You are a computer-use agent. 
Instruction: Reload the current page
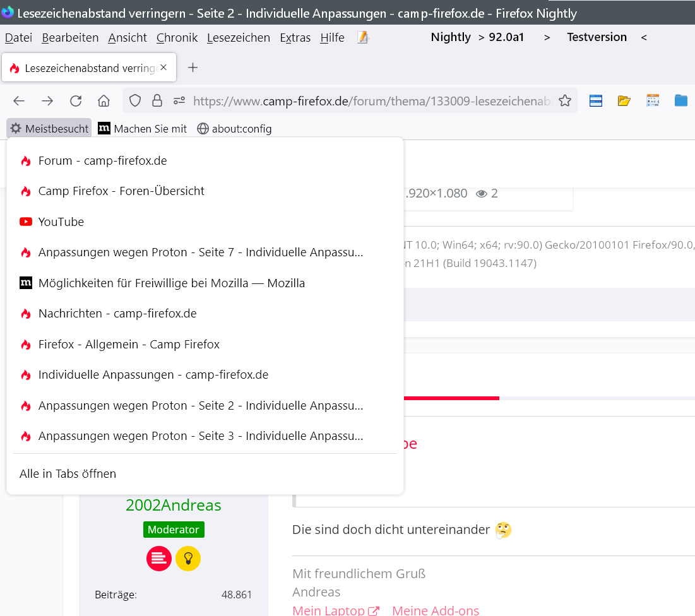[76, 101]
